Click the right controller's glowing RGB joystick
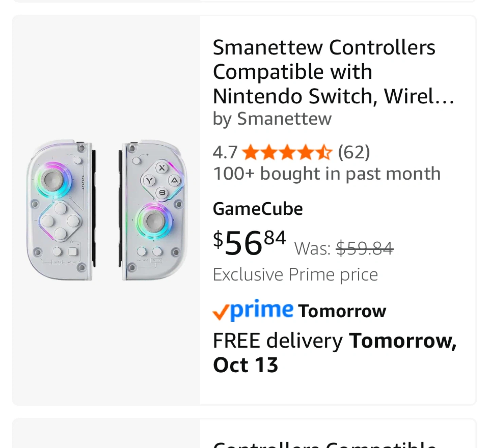Viewport: 489px width, 448px height. point(154,221)
